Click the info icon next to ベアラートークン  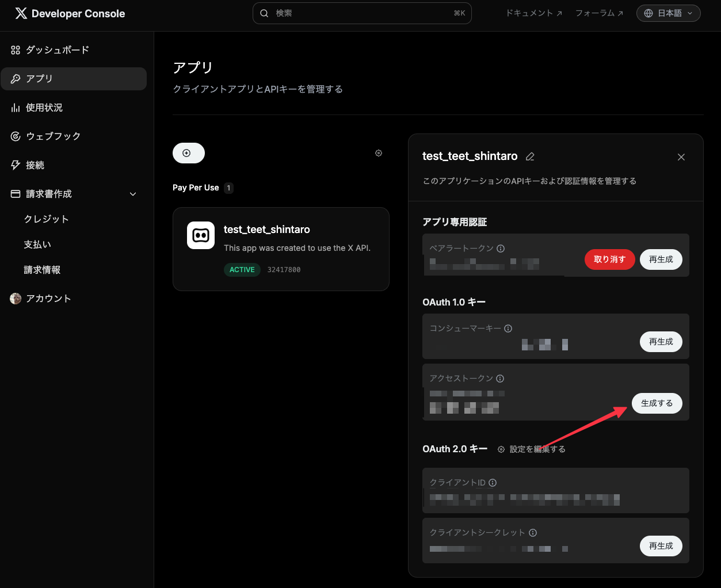[x=501, y=249]
